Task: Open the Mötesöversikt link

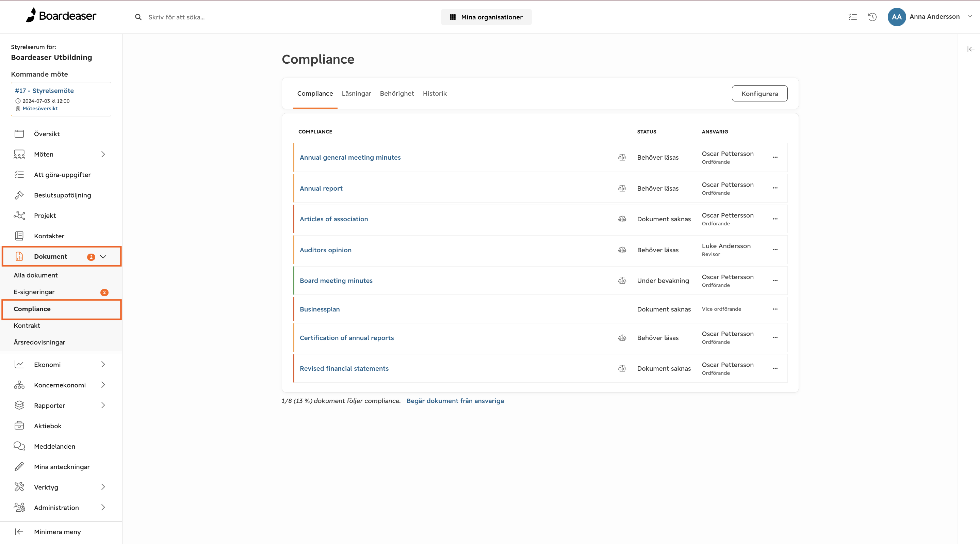Action: click(x=40, y=109)
